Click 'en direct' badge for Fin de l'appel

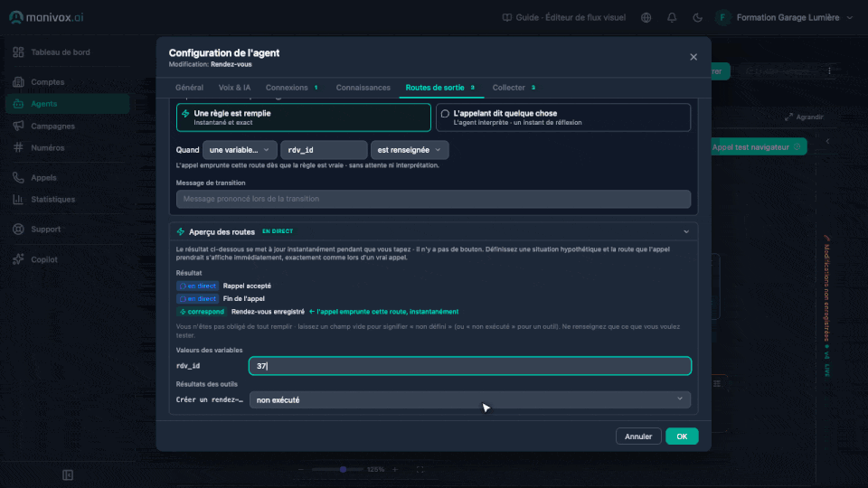197,299
